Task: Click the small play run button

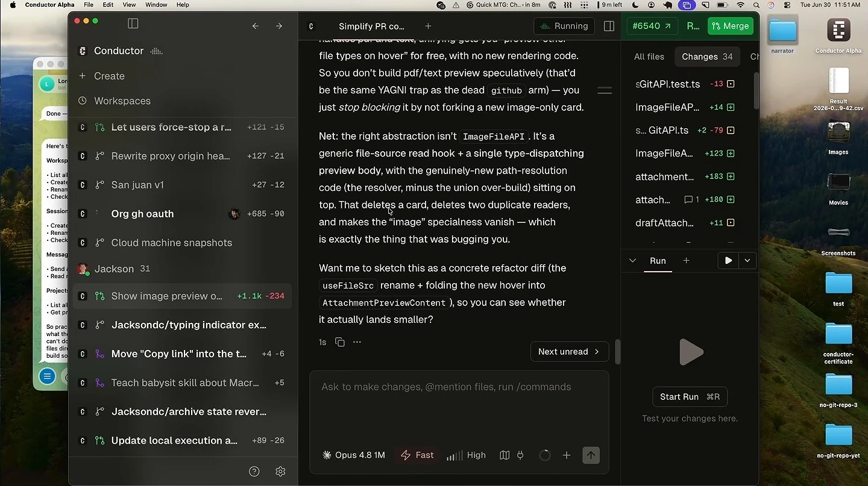Action: [728, 261]
